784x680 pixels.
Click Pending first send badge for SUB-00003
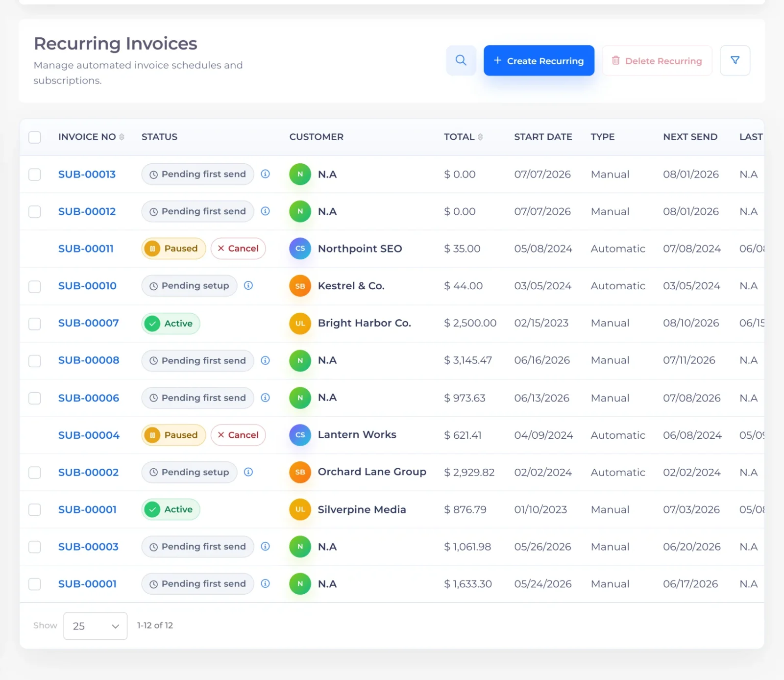(197, 547)
